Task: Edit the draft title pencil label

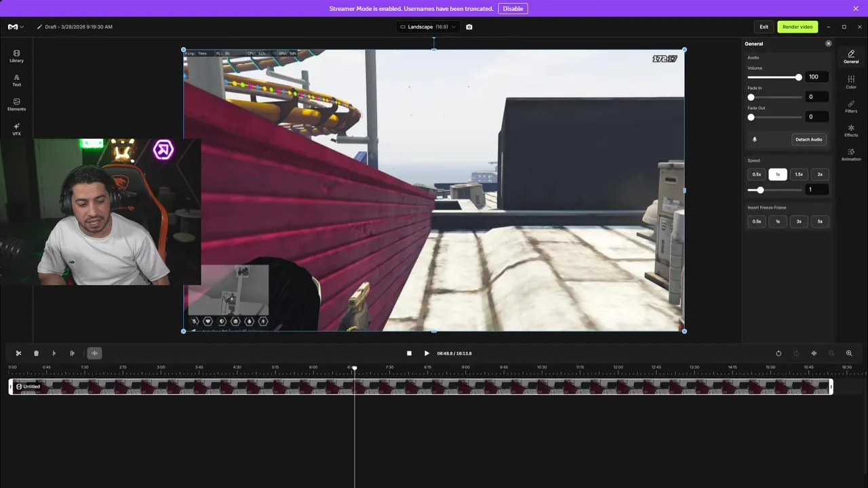Action: point(75,27)
